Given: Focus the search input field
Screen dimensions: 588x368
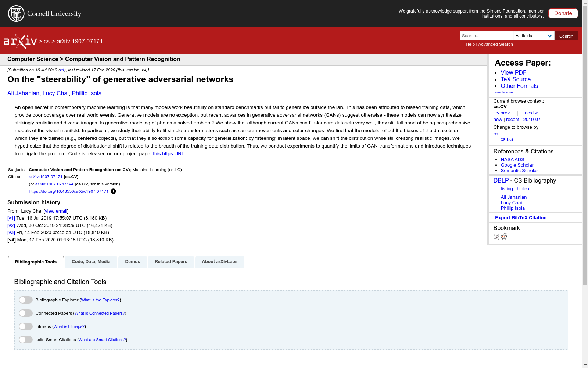Looking at the screenshot, I should 486,36.
